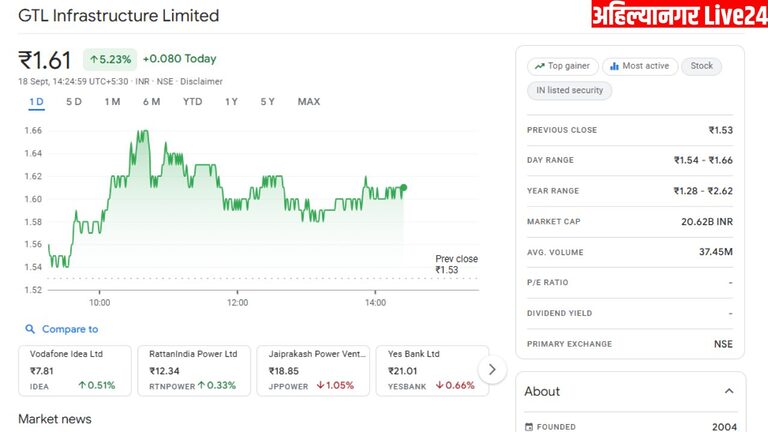Select the 1M chart range
Image resolution: width=768 pixels, height=432 pixels.
pyautogui.click(x=112, y=102)
